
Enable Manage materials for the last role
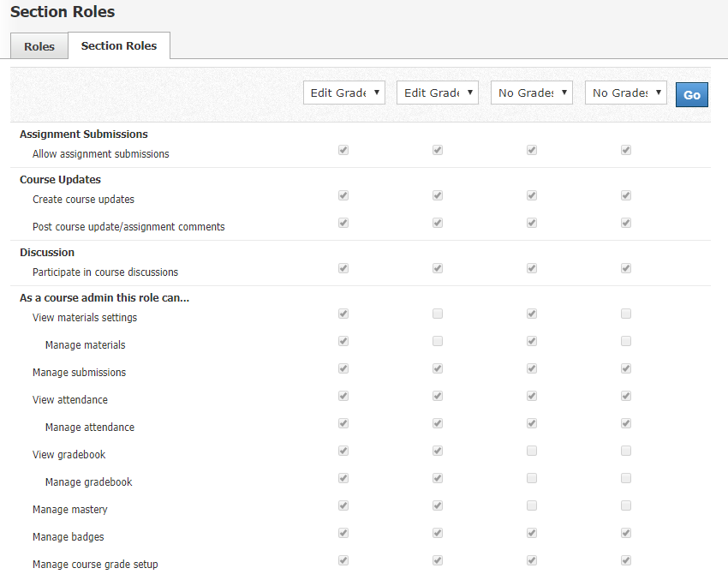click(626, 341)
